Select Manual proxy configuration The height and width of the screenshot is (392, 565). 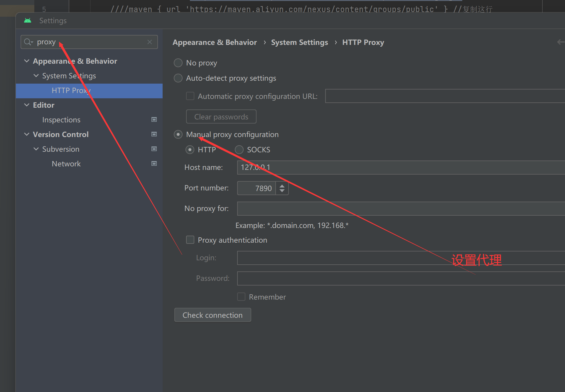178,134
